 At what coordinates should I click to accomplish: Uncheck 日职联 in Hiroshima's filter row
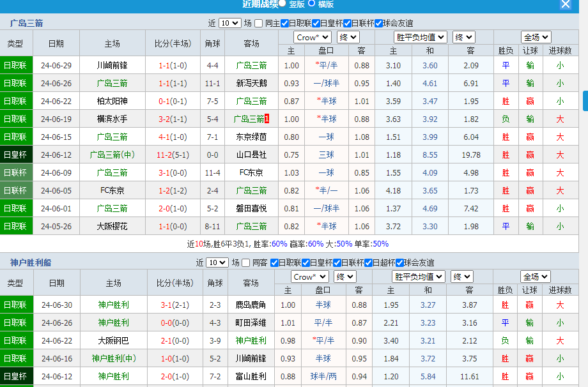coord(283,22)
